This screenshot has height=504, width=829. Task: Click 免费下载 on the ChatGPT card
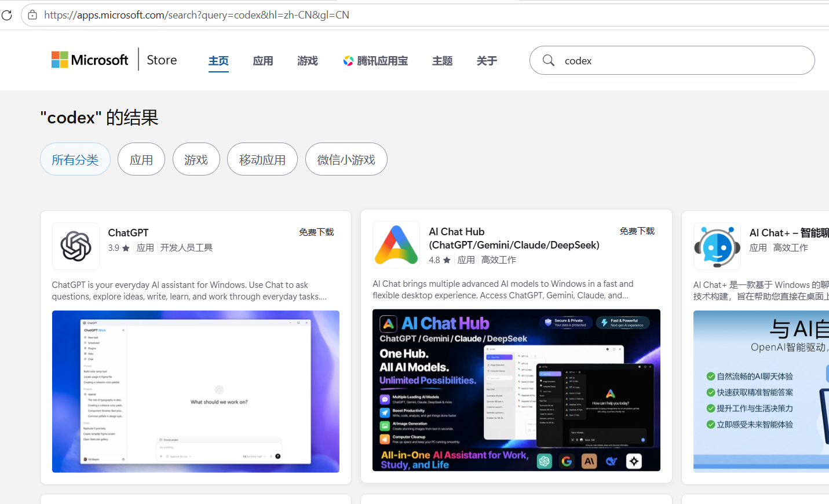[x=316, y=232]
